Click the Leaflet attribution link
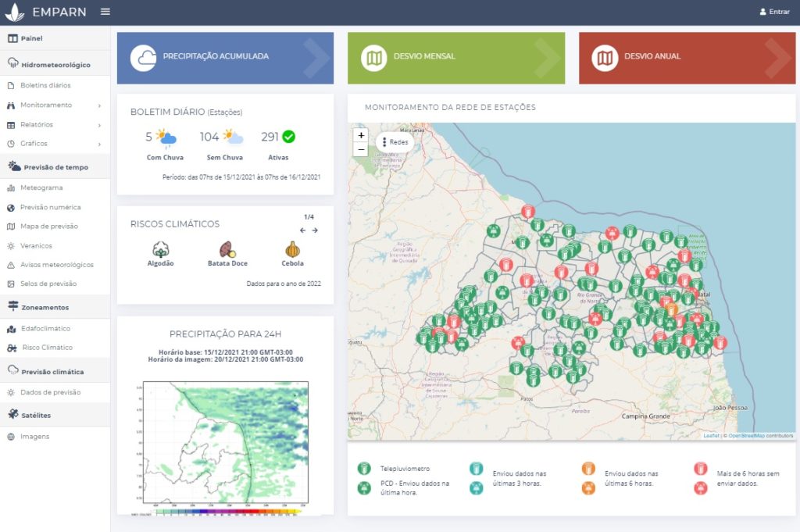This screenshot has width=800, height=532. click(711, 436)
